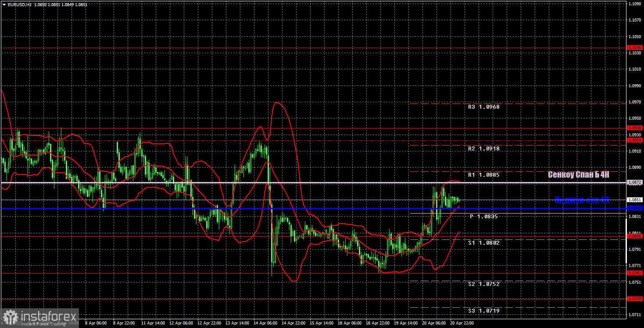644x328 pixels.
Task: Click the red 1.0761 level tag
Action: coord(635,273)
